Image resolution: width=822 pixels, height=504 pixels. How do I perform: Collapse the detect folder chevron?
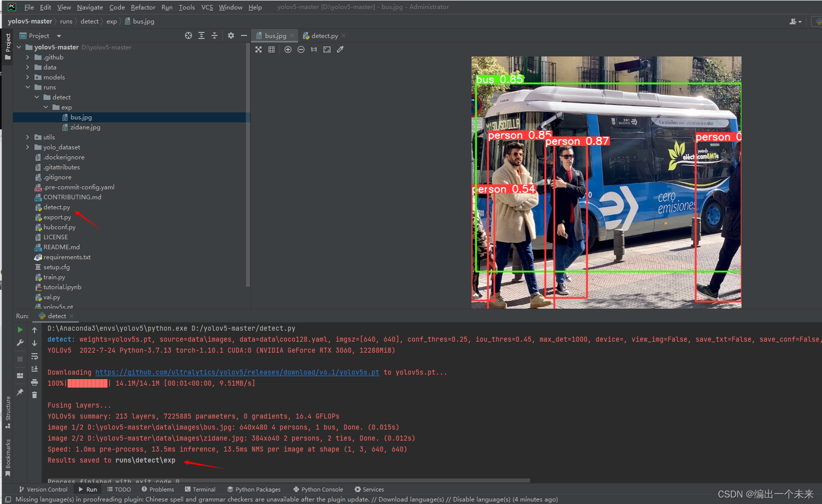point(37,97)
